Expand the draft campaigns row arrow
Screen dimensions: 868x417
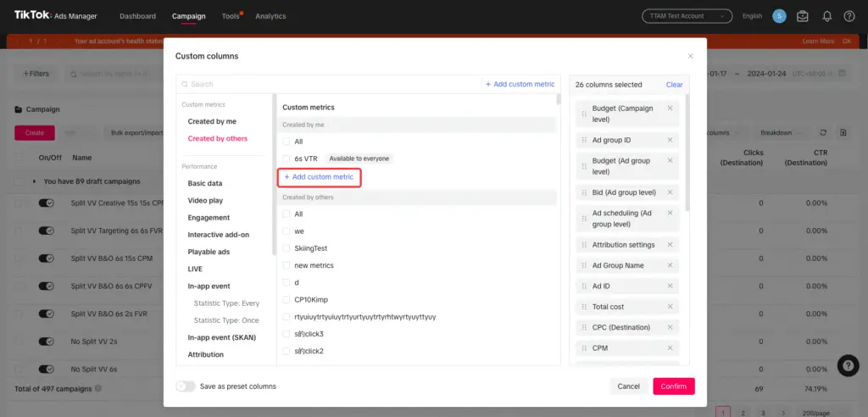(x=35, y=181)
